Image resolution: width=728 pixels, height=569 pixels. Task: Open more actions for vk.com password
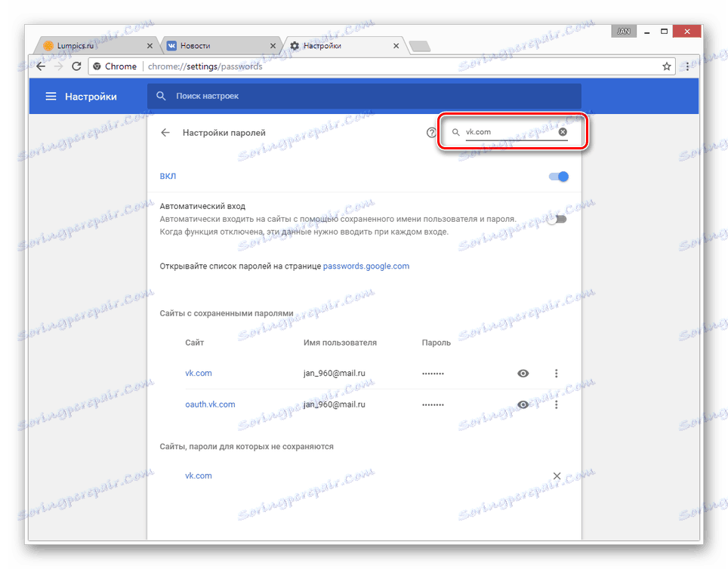(x=557, y=373)
